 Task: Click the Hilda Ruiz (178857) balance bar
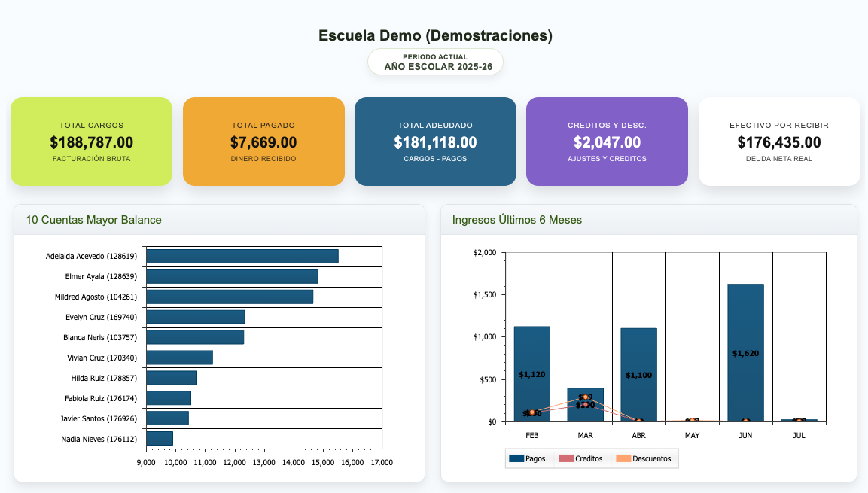172,378
